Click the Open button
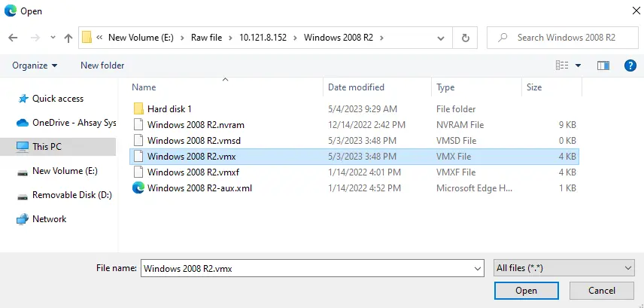644x308 pixels. pos(526,291)
